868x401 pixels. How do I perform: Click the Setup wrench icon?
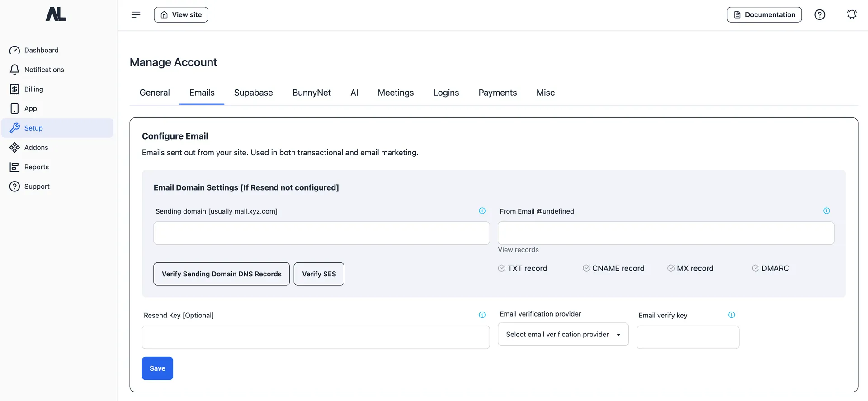coord(14,128)
